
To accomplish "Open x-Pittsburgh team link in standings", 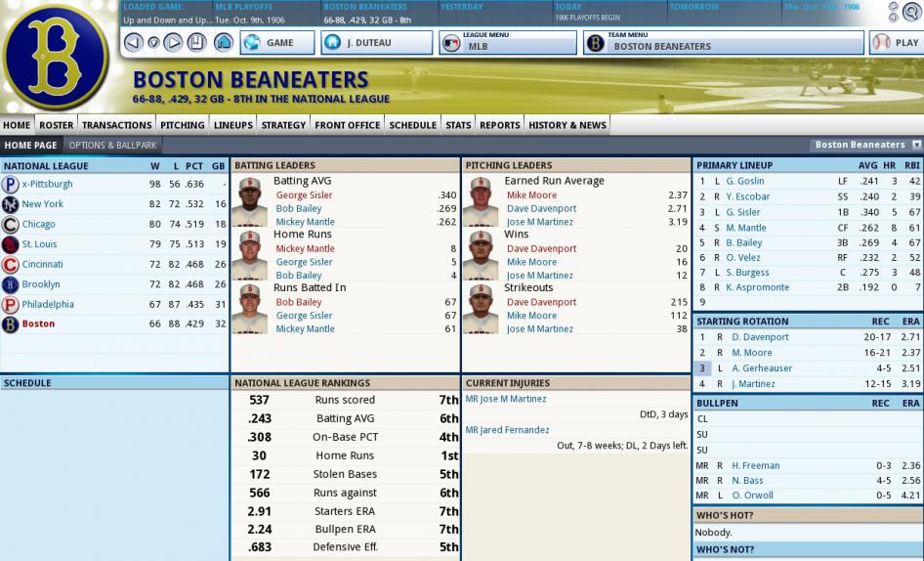I will [x=47, y=184].
